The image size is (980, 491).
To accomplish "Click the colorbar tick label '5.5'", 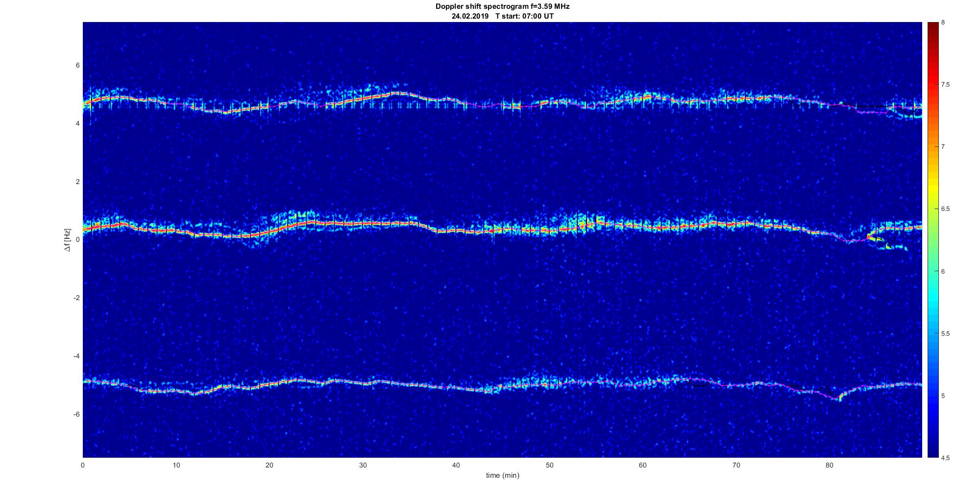I will pos(946,333).
